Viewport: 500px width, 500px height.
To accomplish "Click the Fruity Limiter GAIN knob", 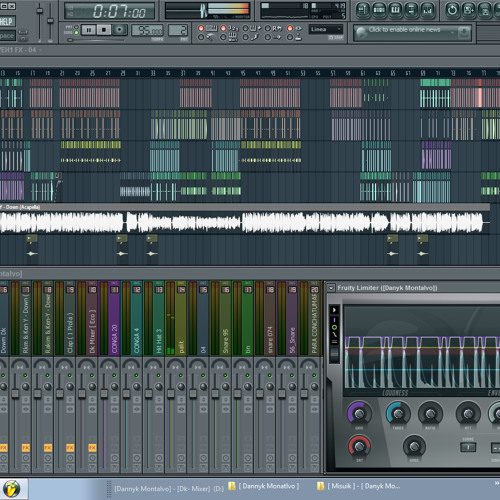I will (x=359, y=414).
